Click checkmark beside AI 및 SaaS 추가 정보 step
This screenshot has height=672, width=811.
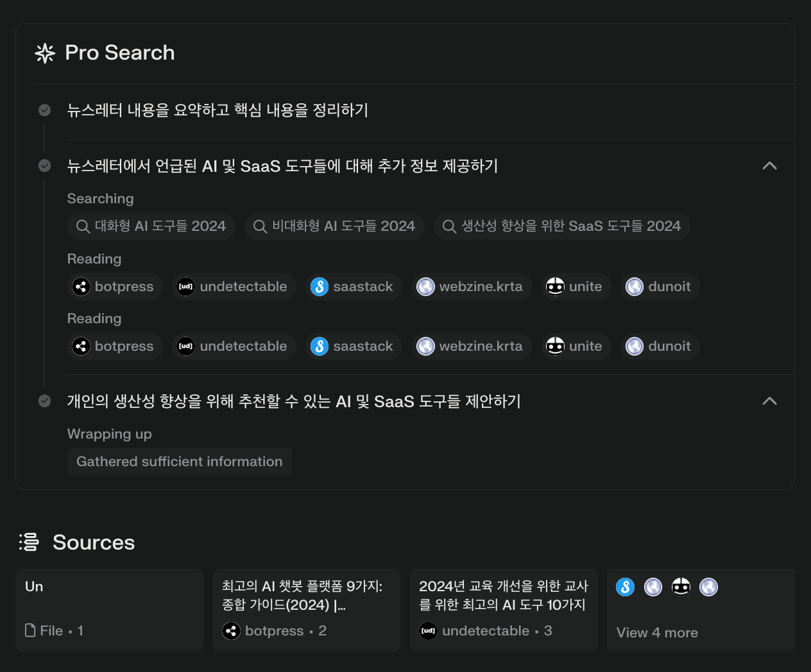pyautogui.click(x=45, y=166)
